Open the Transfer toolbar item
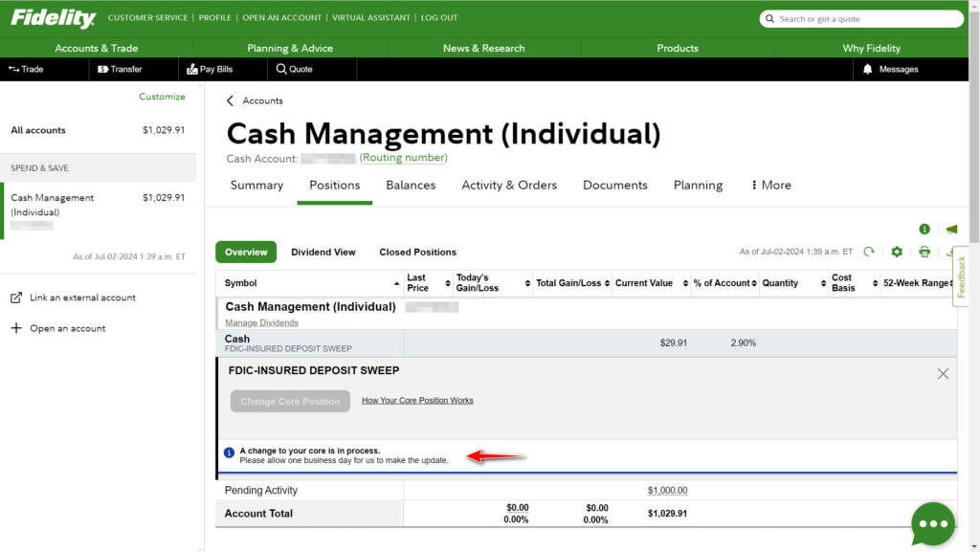 tap(120, 69)
